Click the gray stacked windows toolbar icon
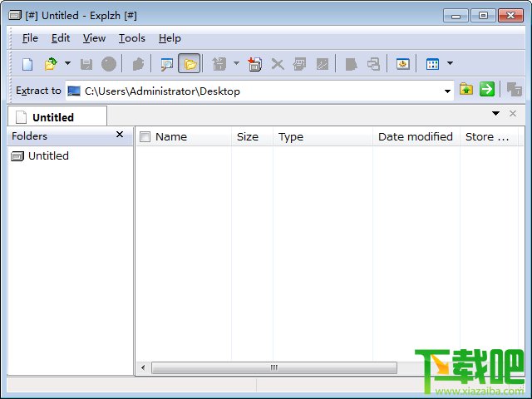Viewport: 532px width, 399px height. click(373, 64)
